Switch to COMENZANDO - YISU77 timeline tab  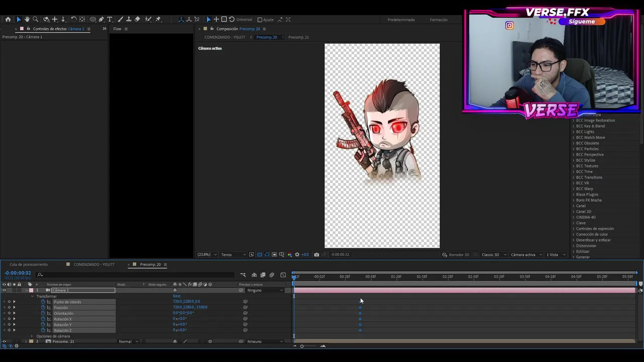pyautogui.click(x=94, y=264)
